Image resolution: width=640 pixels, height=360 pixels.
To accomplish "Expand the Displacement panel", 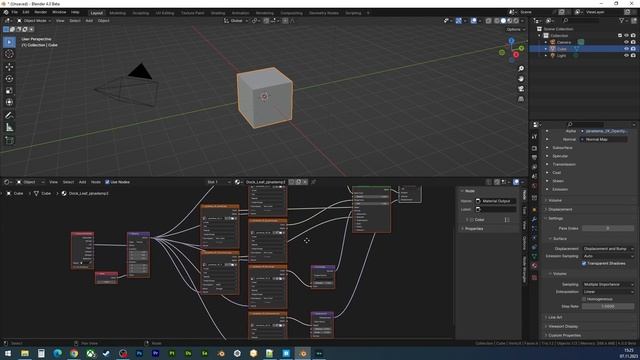I will (560, 209).
